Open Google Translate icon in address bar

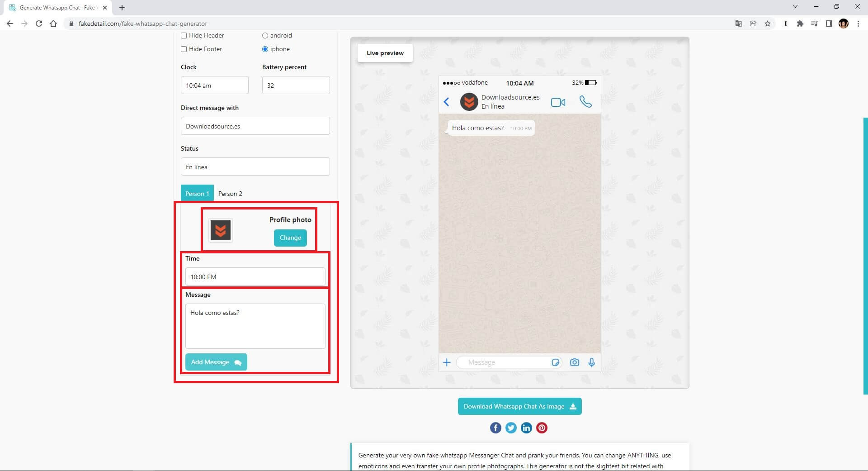[739, 24]
